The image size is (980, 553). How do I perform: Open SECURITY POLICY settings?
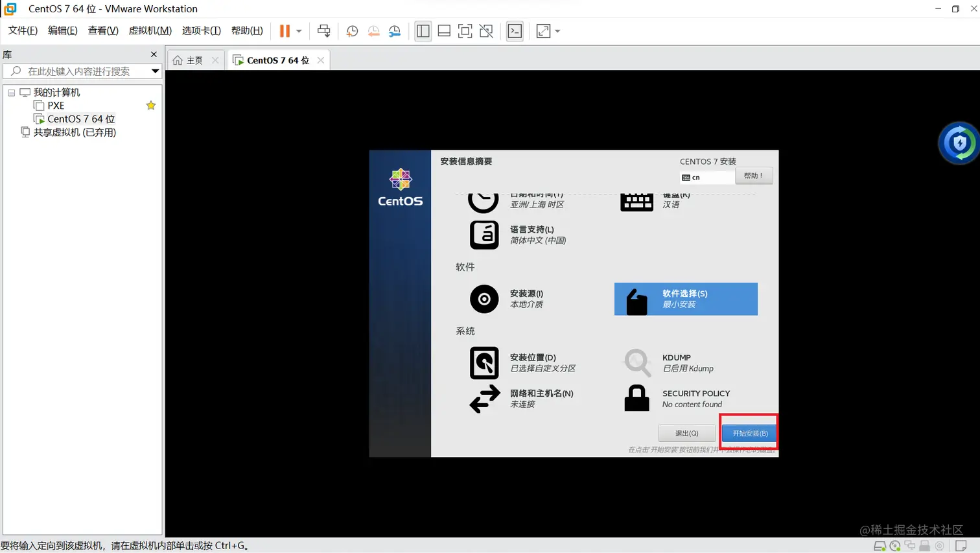[x=677, y=399]
